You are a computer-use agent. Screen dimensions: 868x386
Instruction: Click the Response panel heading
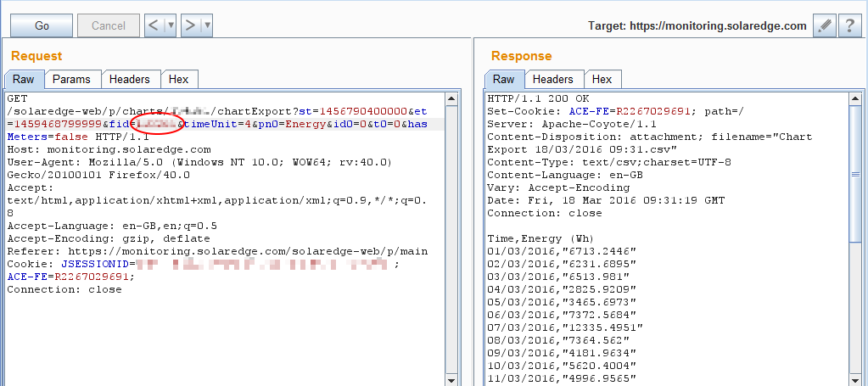522,56
